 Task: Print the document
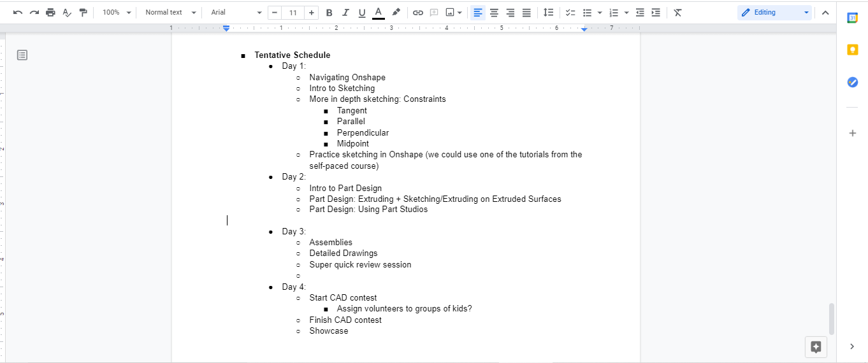[50, 12]
